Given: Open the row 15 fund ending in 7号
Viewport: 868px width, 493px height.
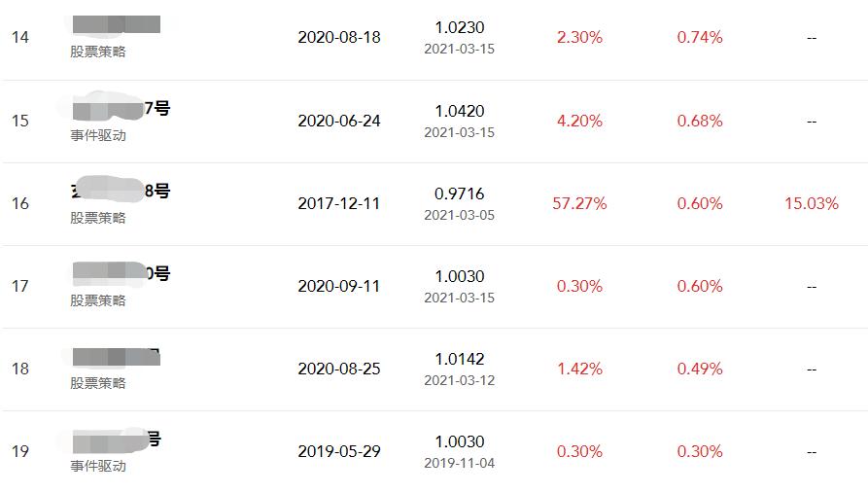Looking at the screenshot, I should click(x=121, y=108).
